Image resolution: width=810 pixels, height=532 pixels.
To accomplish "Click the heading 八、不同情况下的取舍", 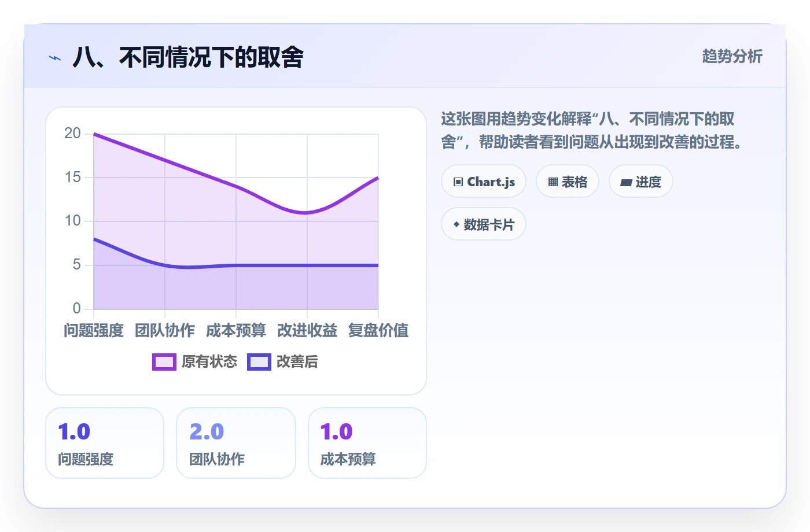I will coord(188,57).
